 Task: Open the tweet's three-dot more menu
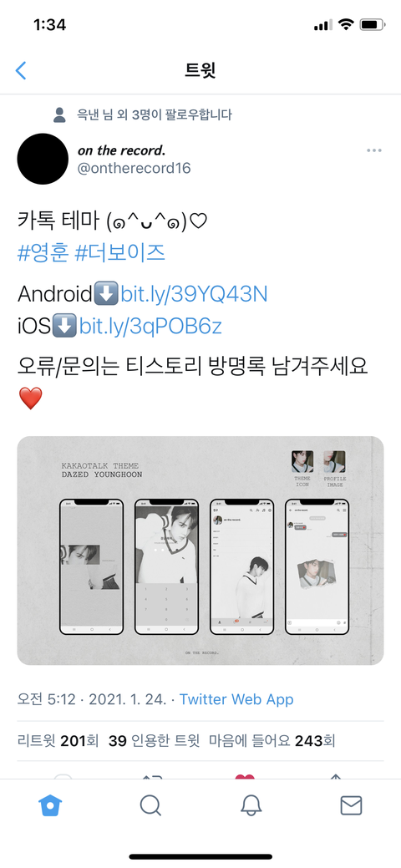coord(374,150)
